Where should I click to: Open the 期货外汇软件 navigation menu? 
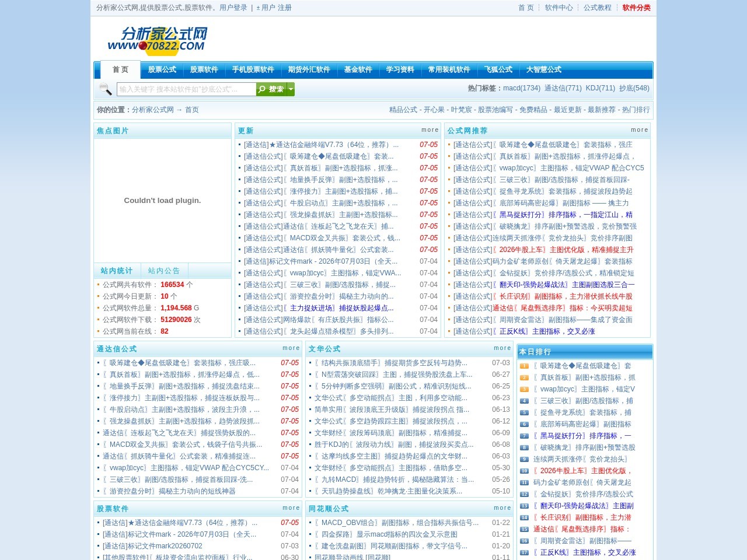tap(309, 69)
